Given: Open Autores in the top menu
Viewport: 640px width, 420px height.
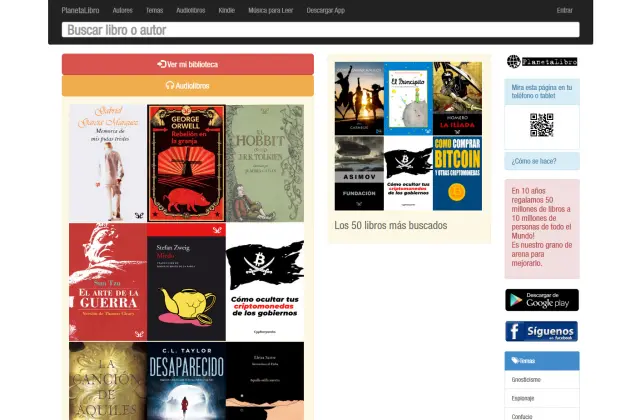Looking at the screenshot, I should pos(122,10).
